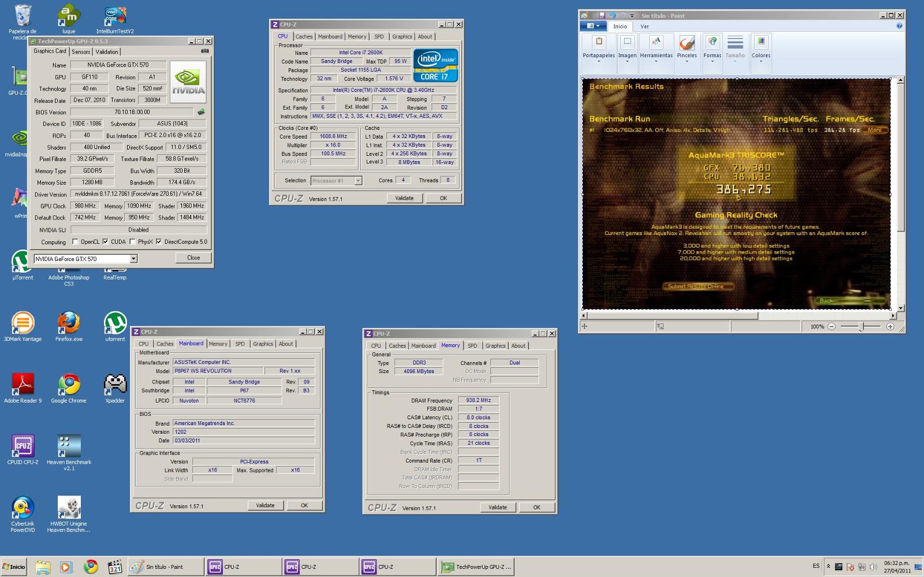
Task: Click OK in the CPU-Z CPU window
Action: [444, 198]
